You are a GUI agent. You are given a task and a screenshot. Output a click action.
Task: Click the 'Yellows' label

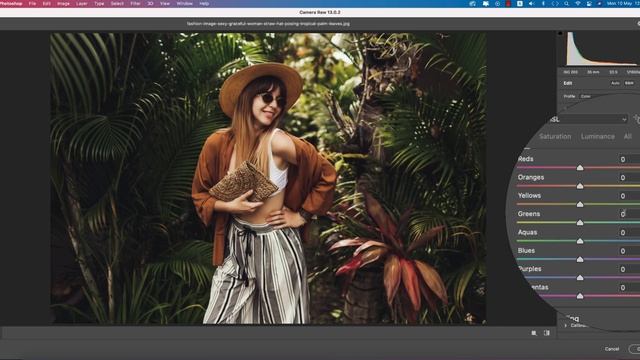point(529,196)
